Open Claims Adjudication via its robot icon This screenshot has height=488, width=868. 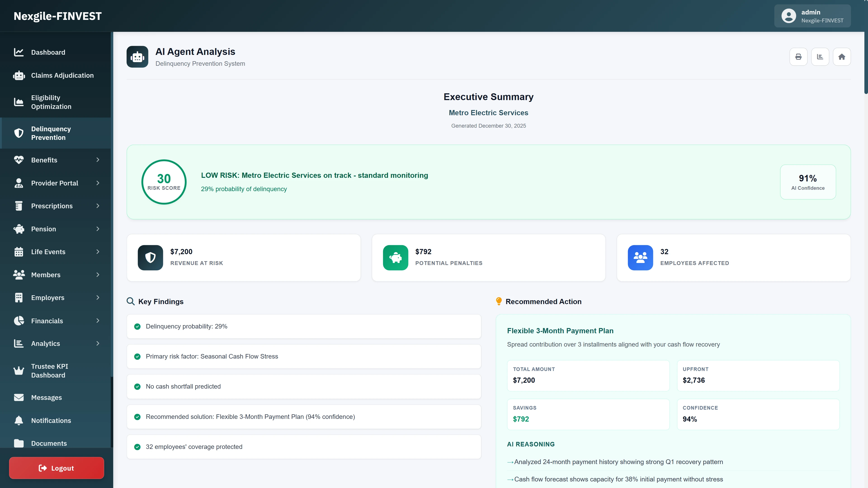click(19, 75)
